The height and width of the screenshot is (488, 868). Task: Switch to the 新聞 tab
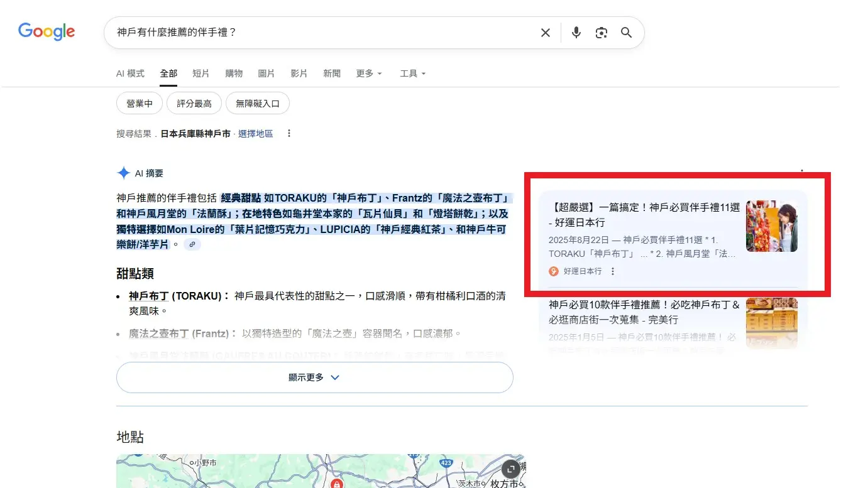point(332,73)
